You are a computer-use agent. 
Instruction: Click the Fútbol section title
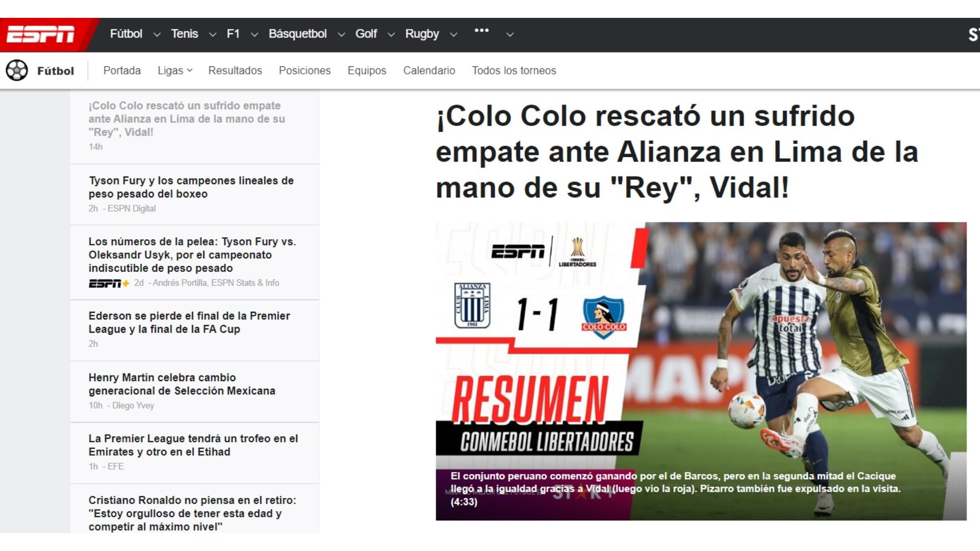(x=56, y=71)
